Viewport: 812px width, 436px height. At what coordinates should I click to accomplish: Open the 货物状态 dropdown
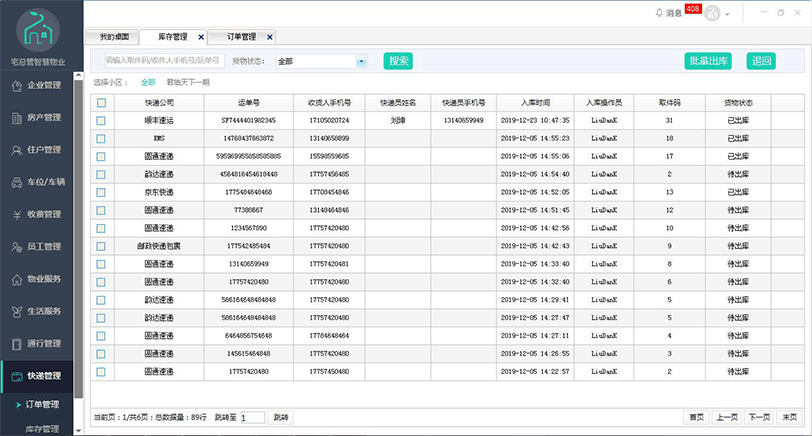[361, 61]
